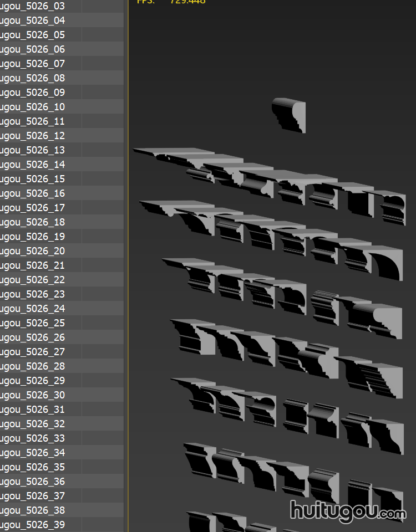Click list entry ugou_5026_18
The height and width of the screenshot is (532, 416).
(62, 222)
